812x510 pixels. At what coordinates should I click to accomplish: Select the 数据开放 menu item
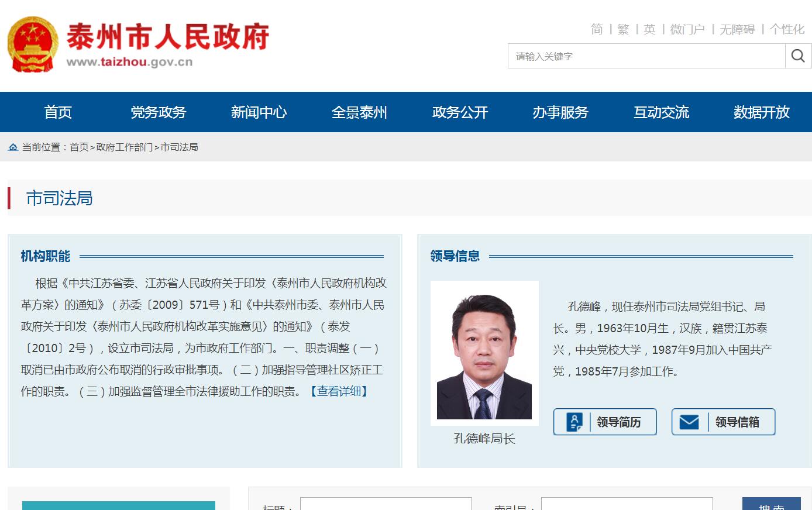point(762,112)
